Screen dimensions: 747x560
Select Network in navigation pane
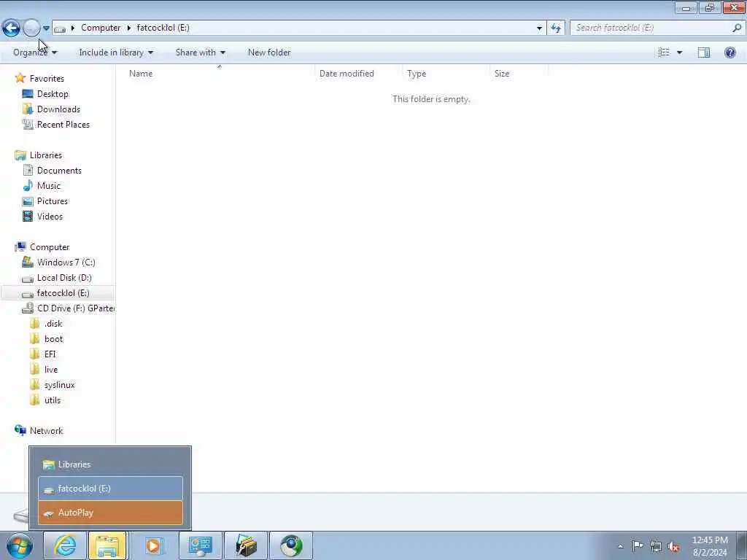tap(46, 430)
